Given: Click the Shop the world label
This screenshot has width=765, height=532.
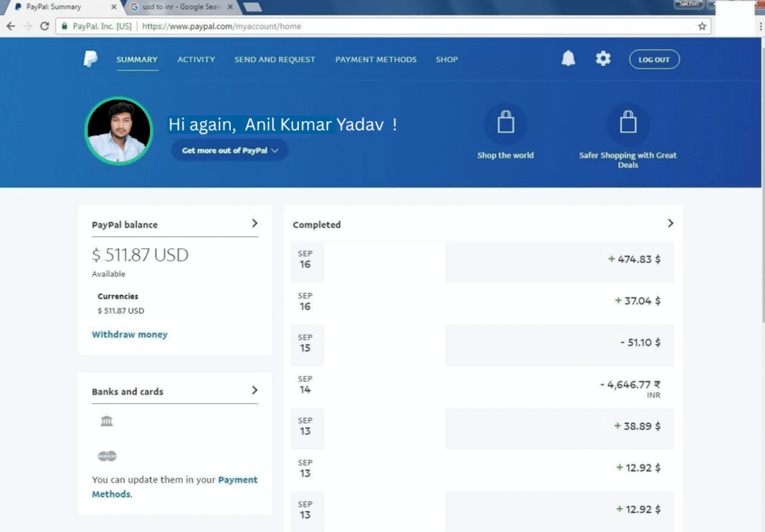Looking at the screenshot, I should coord(506,155).
